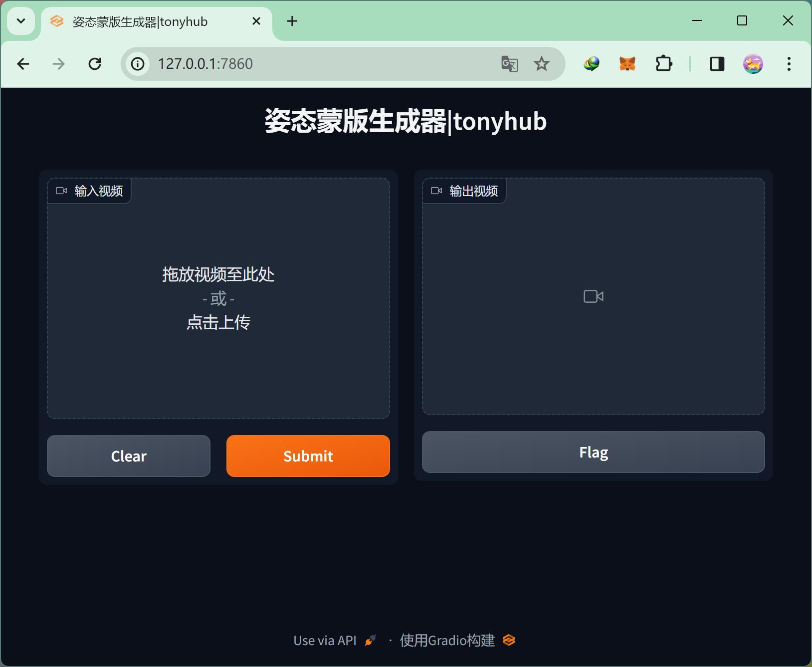The width and height of the screenshot is (812, 667).
Task: Open the Use via API link
Action: (335, 641)
